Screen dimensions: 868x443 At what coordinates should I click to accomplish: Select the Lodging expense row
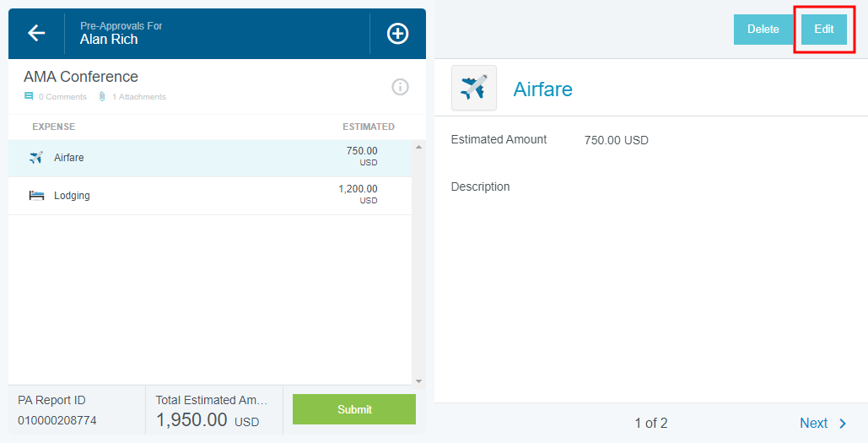210,196
